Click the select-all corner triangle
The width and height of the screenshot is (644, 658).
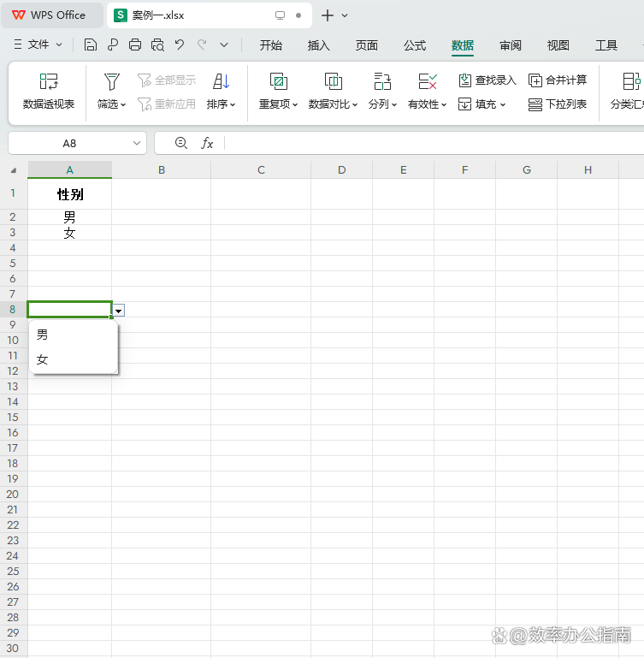tap(14, 170)
